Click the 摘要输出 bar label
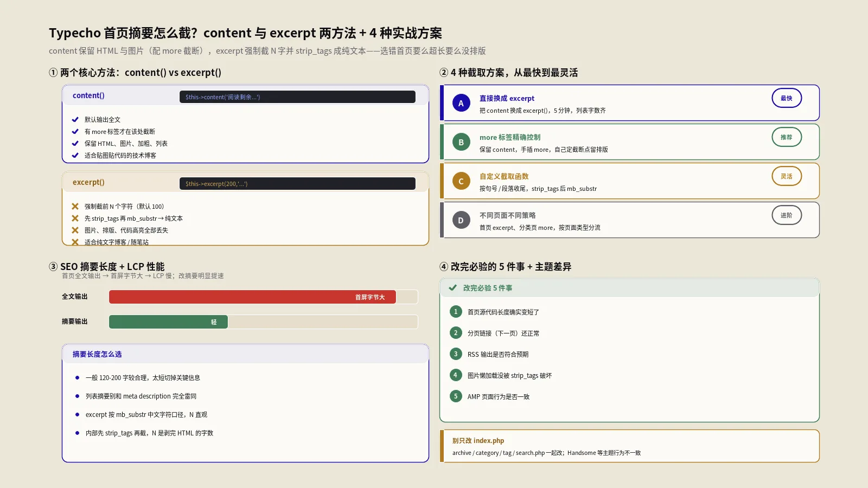Image resolution: width=868 pixels, height=488 pixels. [x=74, y=322]
